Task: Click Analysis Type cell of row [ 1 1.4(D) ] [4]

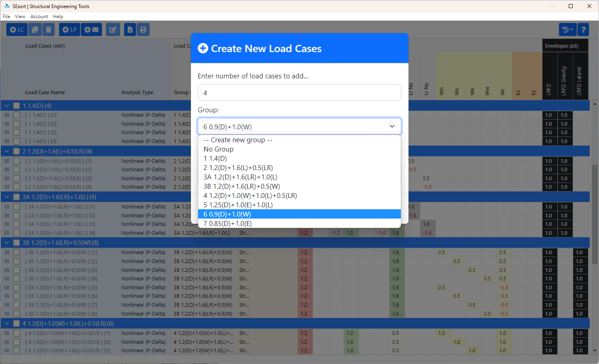Action: [144, 141]
